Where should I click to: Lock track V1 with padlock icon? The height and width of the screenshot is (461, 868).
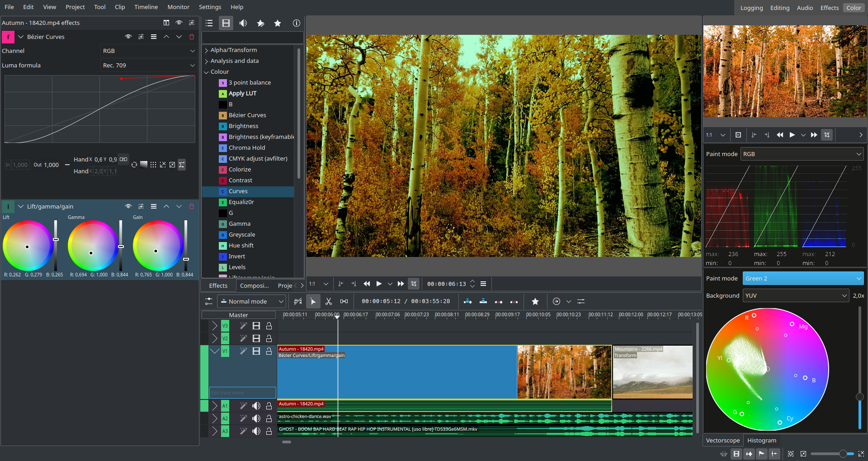point(269,351)
